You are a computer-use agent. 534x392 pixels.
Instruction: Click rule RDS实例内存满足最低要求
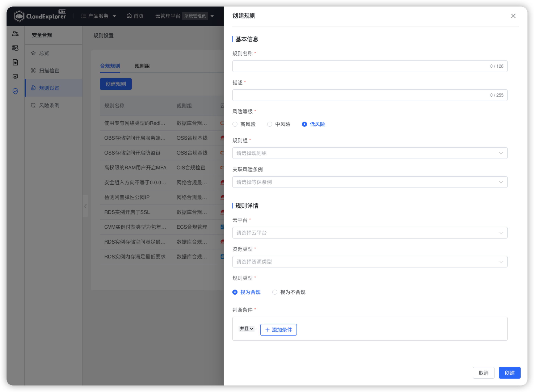pyautogui.click(x=135, y=256)
